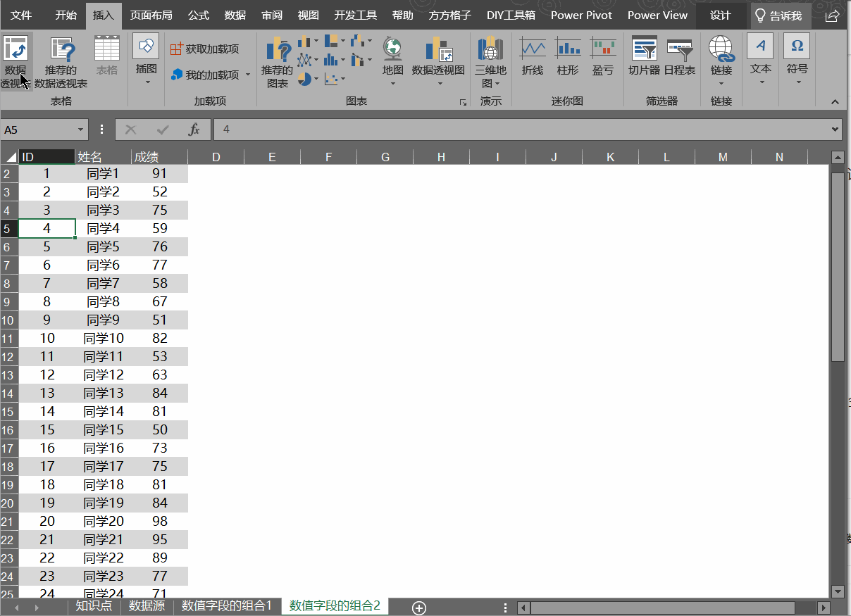Open 三维地图 3D map

pyautogui.click(x=490, y=62)
